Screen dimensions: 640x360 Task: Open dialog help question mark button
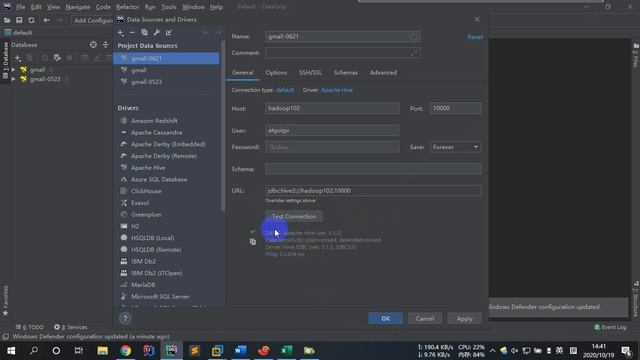point(125,318)
